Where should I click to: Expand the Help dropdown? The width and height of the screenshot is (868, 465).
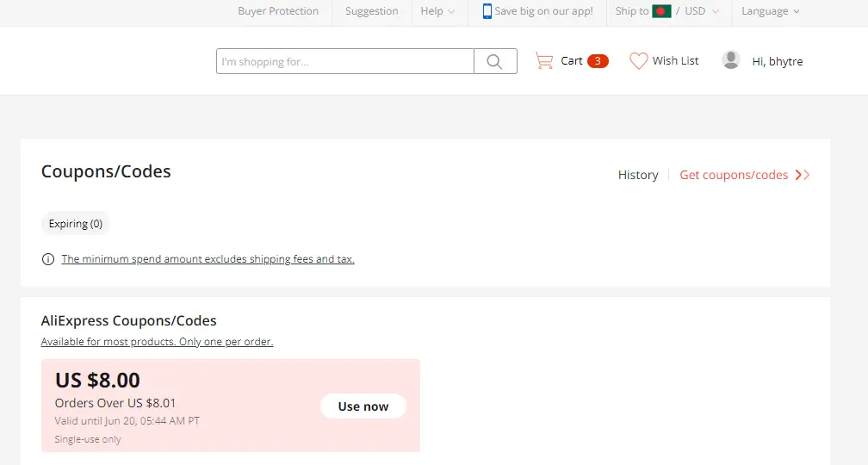437,11
